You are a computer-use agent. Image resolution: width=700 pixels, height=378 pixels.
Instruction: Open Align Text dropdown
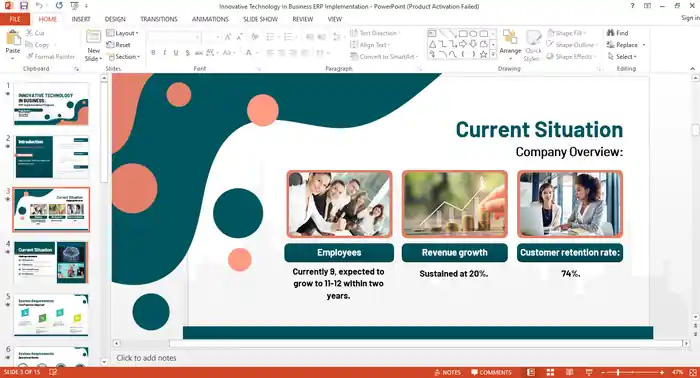pos(370,45)
